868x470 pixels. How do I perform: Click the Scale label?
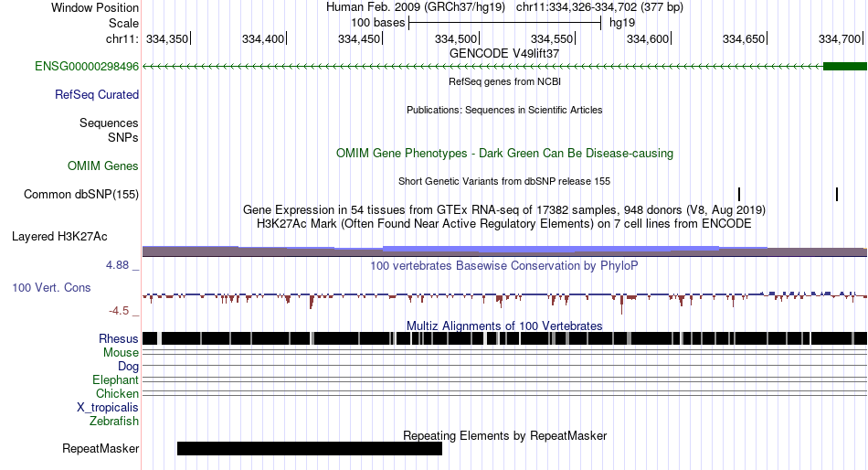pos(123,23)
